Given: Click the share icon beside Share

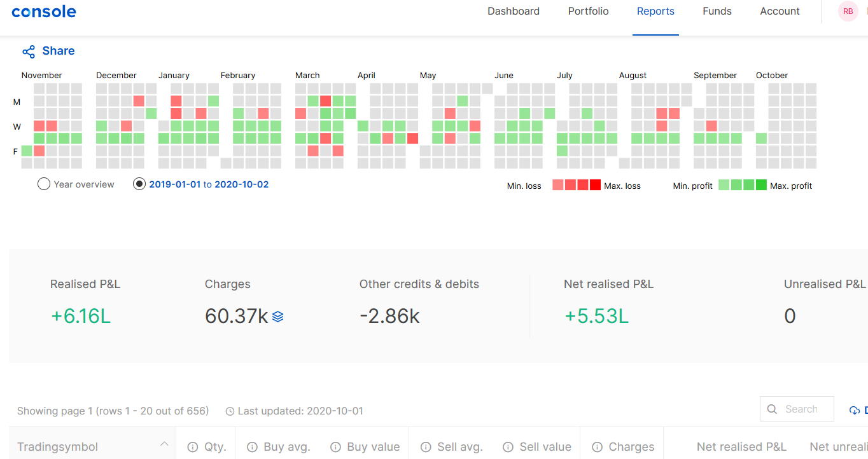Looking at the screenshot, I should tap(29, 51).
